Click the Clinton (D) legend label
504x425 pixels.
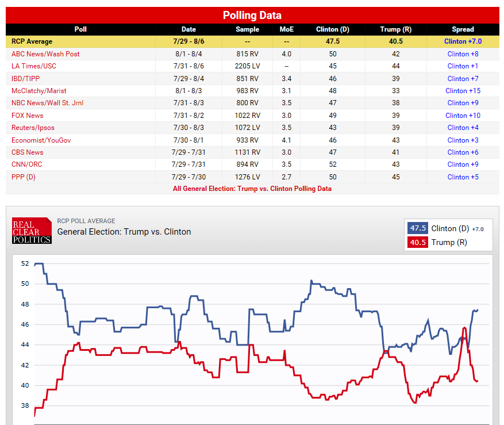pyautogui.click(x=450, y=228)
